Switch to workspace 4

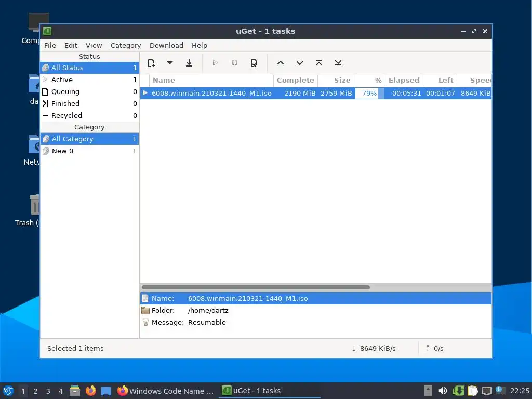(x=61, y=391)
